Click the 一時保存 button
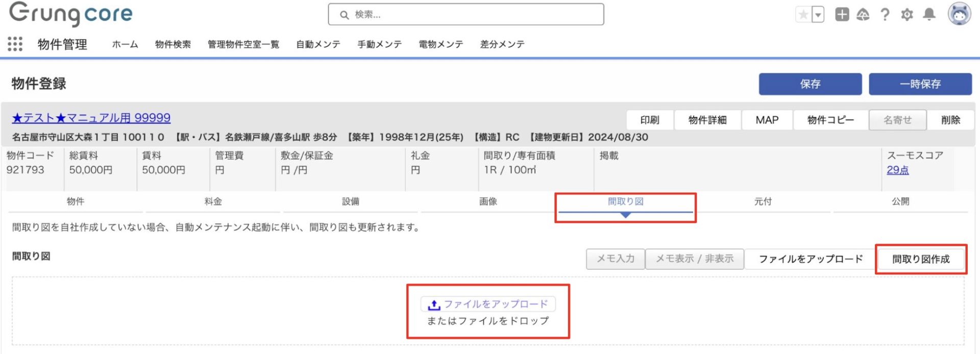Screen dimensions: 980x354 [920, 84]
